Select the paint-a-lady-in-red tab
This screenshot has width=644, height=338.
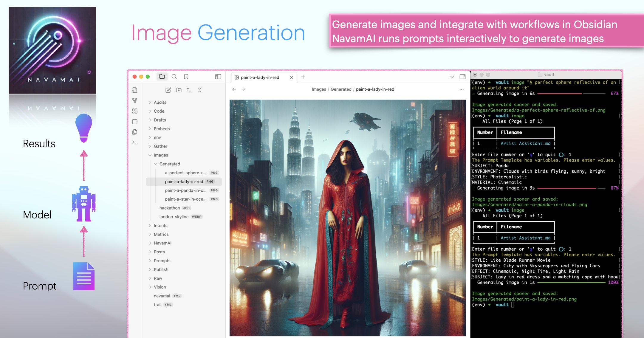click(264, 77)
